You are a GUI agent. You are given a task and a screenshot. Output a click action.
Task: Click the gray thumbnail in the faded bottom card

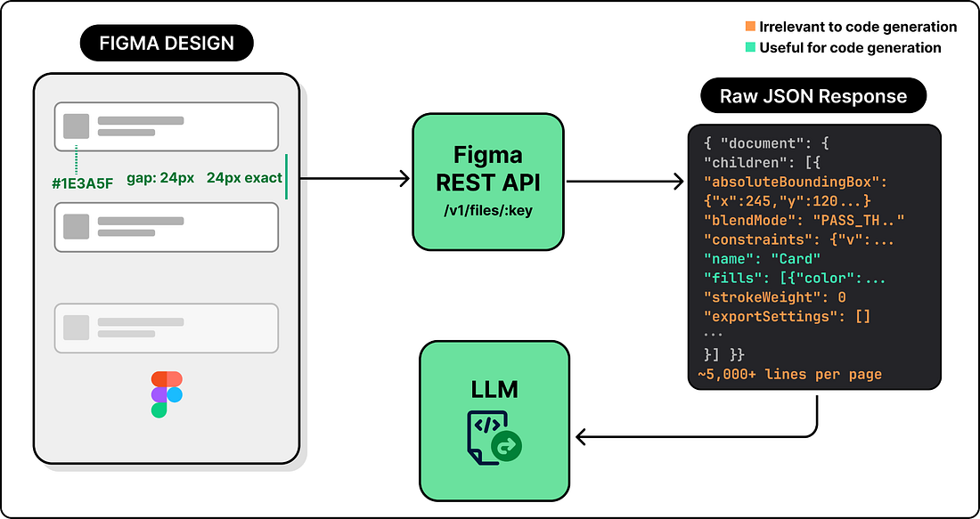pyautogui.click(x=77, y=328)
